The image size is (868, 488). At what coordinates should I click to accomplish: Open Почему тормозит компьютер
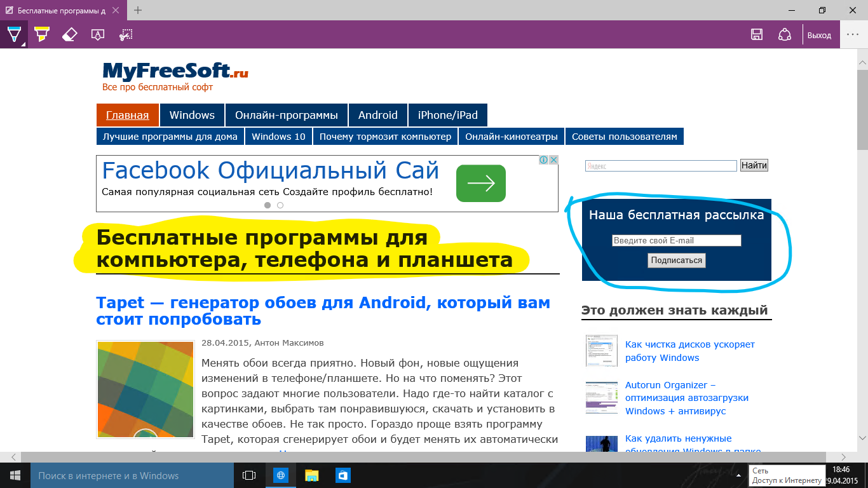(x=385, y=137)
